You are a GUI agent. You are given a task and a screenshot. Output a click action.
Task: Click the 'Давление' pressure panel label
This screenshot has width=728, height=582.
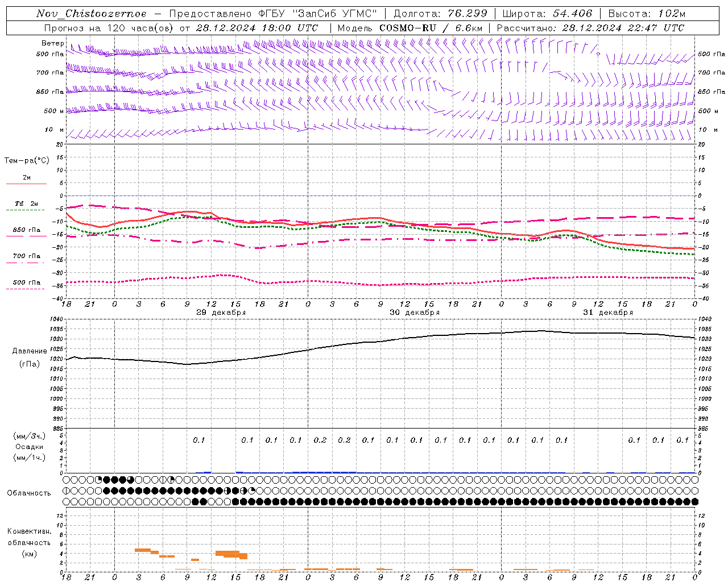(30, 351)
